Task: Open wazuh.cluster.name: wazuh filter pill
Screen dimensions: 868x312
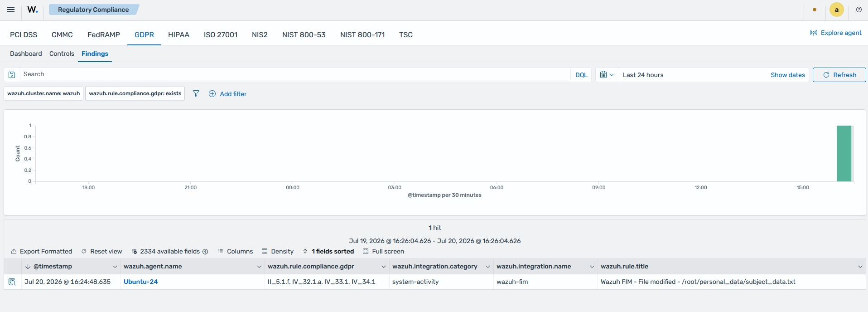Action: tap(43, 93)
